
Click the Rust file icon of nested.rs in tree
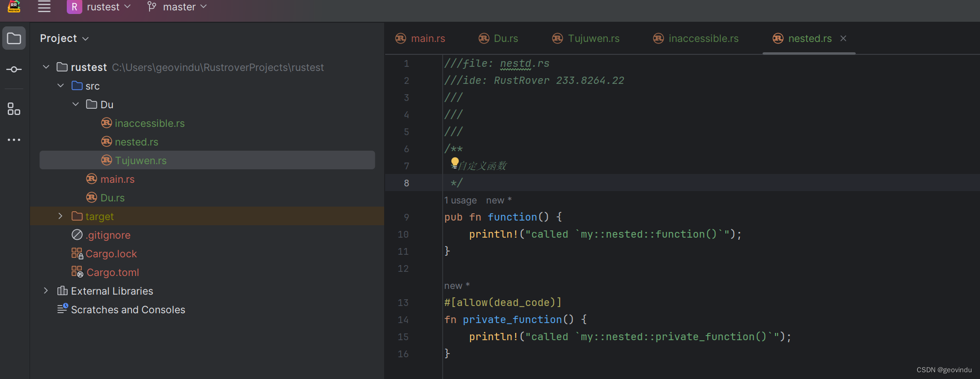[x=107, y=141]
